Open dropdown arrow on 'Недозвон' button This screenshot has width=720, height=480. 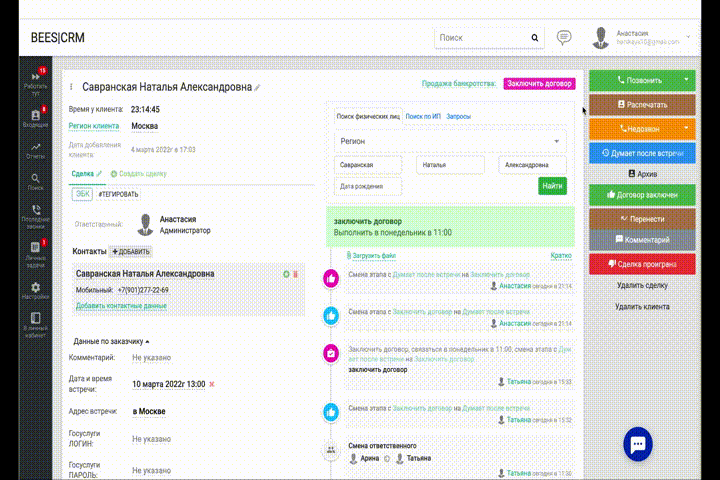pos(686,128)
